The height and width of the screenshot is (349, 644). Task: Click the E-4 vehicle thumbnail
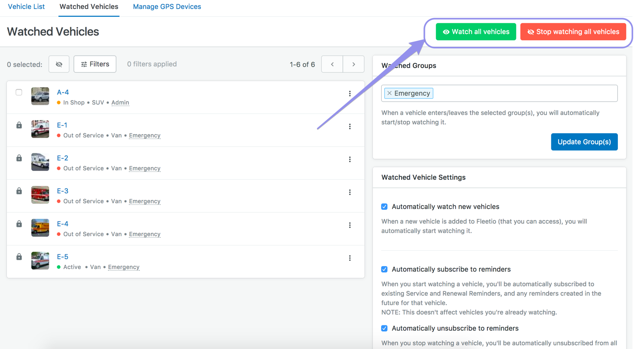tap(40, 228)
